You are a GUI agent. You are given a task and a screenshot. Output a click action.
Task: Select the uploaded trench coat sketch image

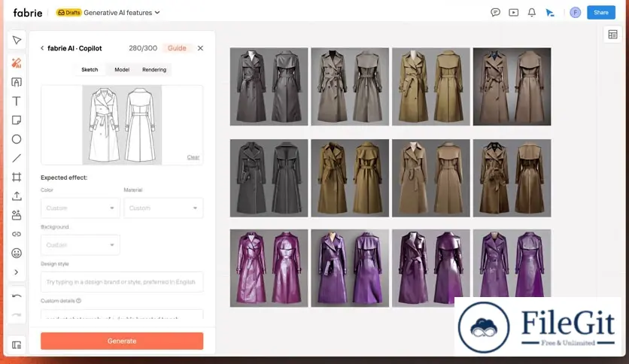tap(122, 125)
